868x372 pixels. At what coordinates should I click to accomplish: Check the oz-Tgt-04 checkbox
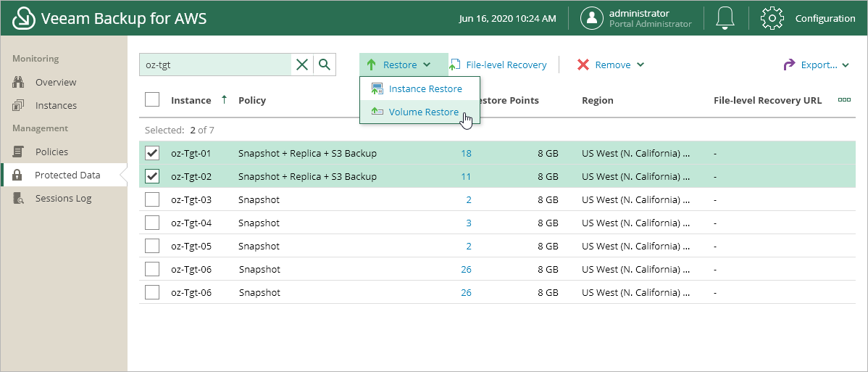coord(151,223)
